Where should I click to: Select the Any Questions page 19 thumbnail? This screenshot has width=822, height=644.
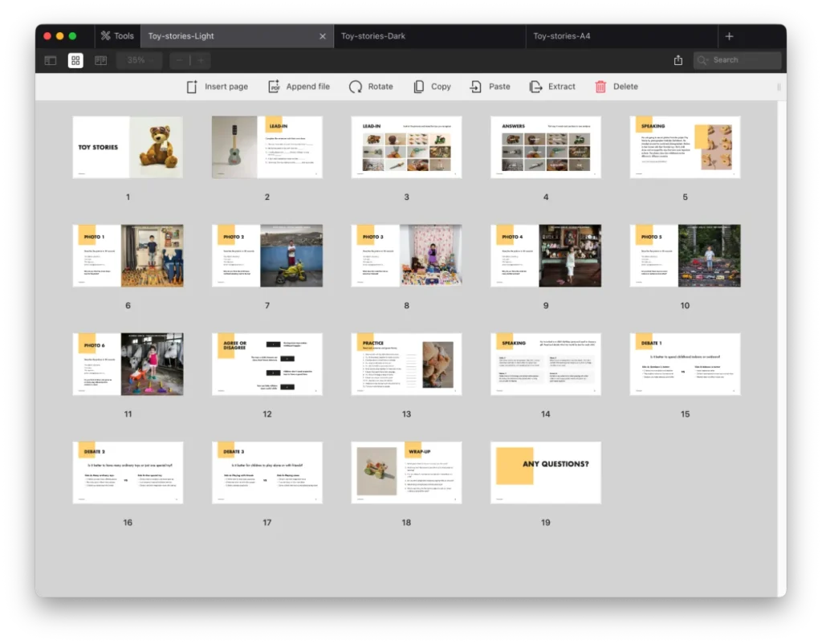545,473
